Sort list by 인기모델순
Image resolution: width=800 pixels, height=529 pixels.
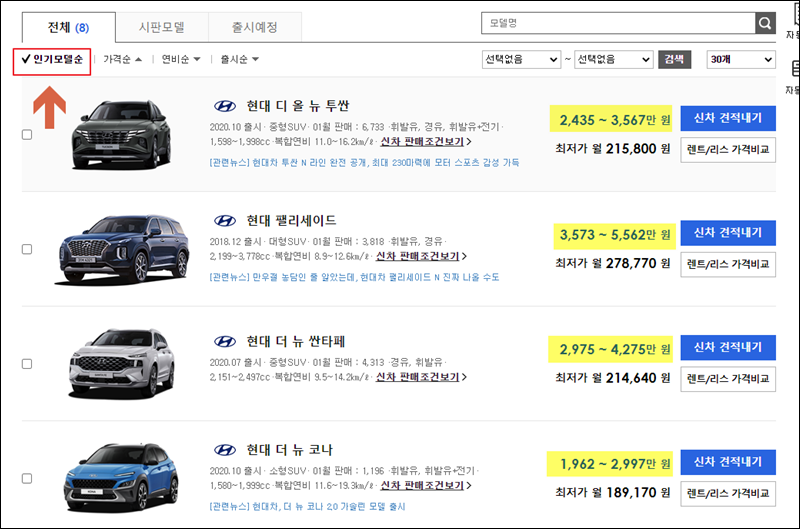(x=52, y=59)
